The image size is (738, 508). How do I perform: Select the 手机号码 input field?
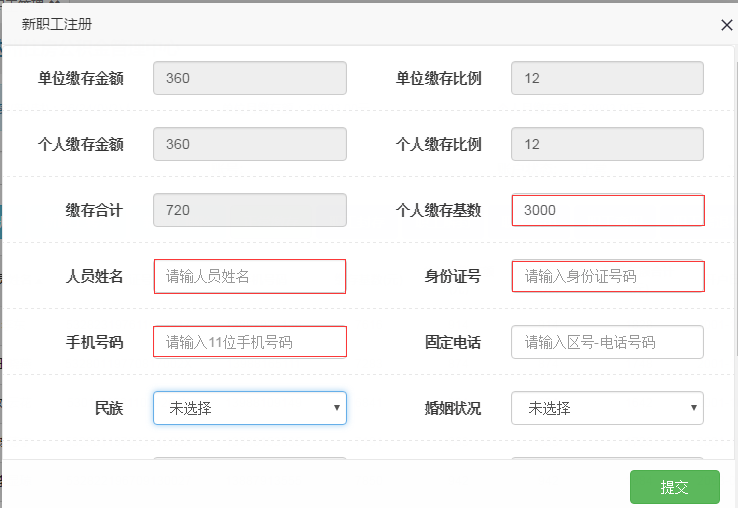(250, 342)
